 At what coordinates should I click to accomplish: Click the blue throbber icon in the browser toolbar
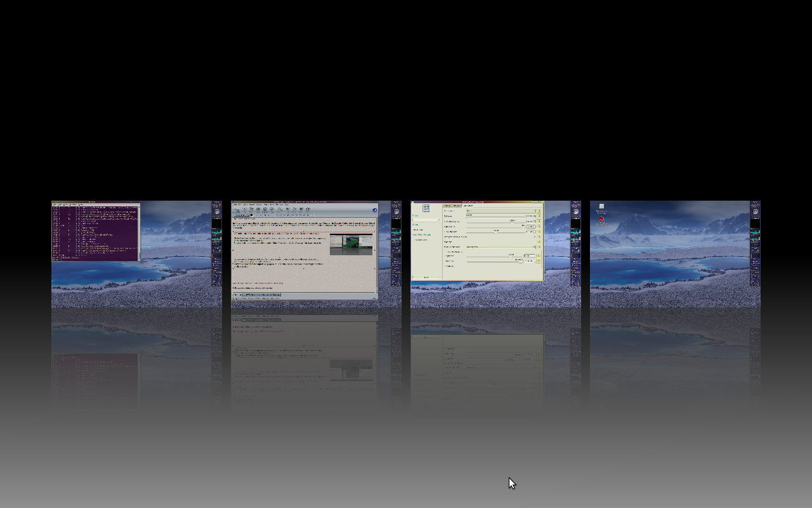click(x=374, y=210)
